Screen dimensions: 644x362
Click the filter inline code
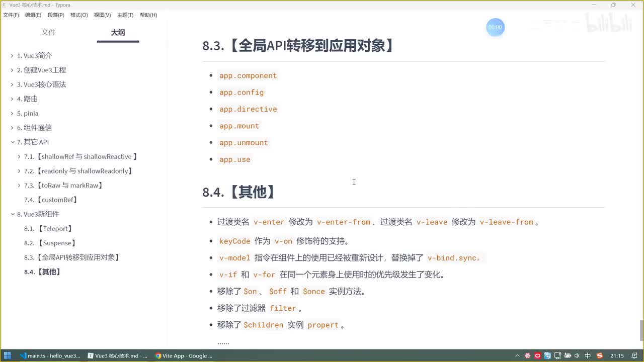point(283,308)
